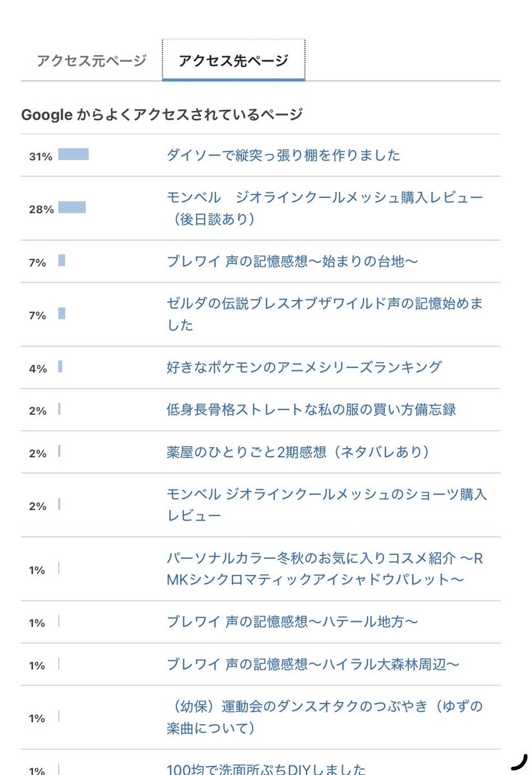Click the Google からよくアクセスされているページ heading
Viewport: 532px width, 775px height.
pyautogui.click(x=162, y=115)
